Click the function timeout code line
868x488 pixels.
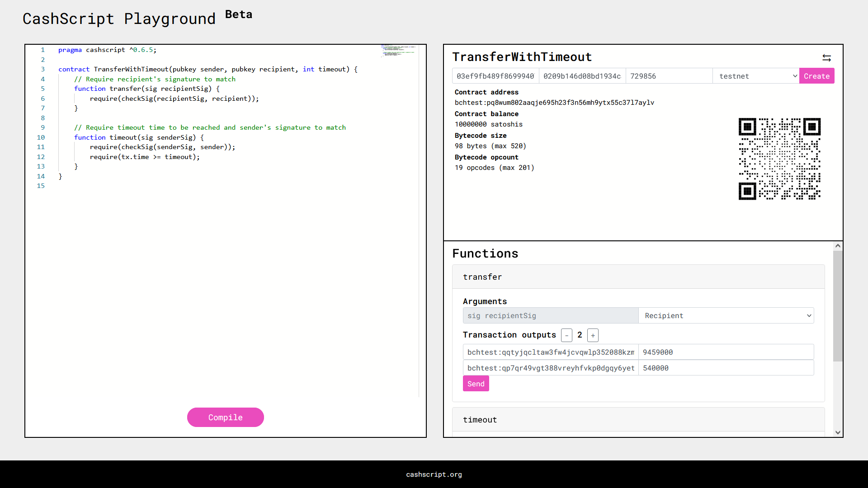[139, 137]
